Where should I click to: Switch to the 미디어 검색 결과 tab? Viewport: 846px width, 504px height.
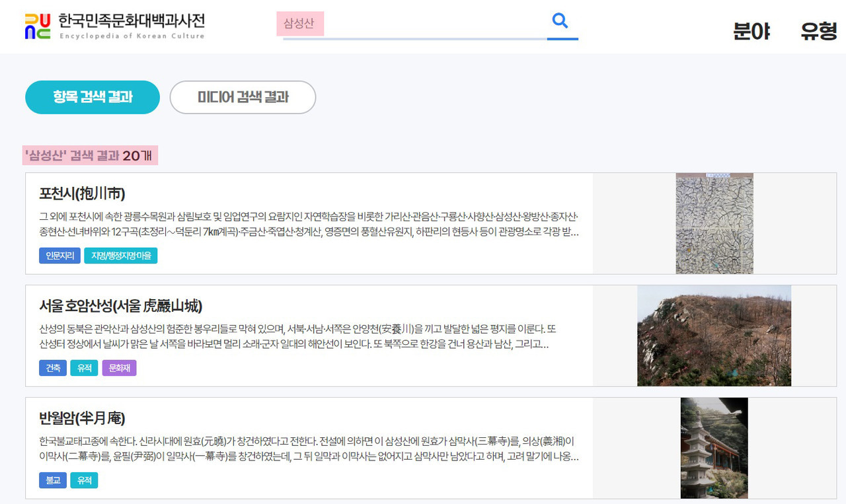(243, 97)
